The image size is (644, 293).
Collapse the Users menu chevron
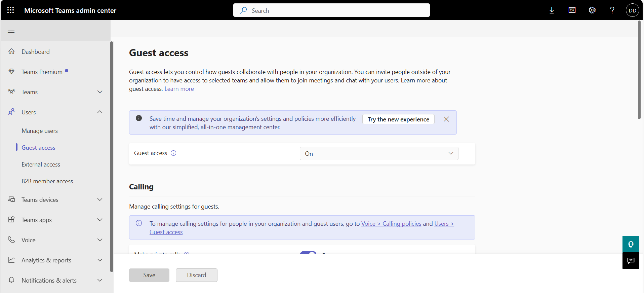[100, 112]
